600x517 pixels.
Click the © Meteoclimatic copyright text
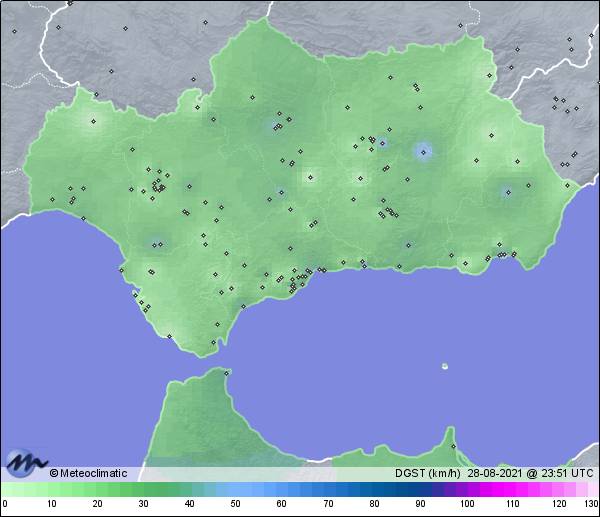click(x=88, y=473)
